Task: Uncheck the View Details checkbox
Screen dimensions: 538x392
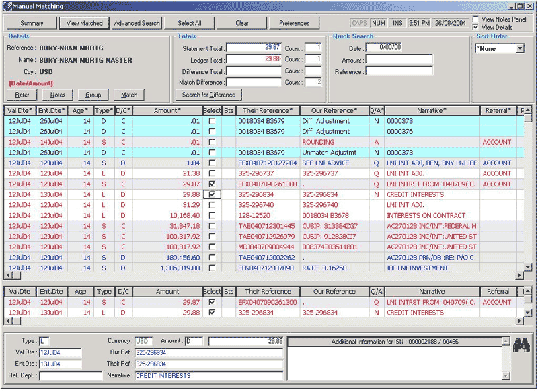Action: 476,27
